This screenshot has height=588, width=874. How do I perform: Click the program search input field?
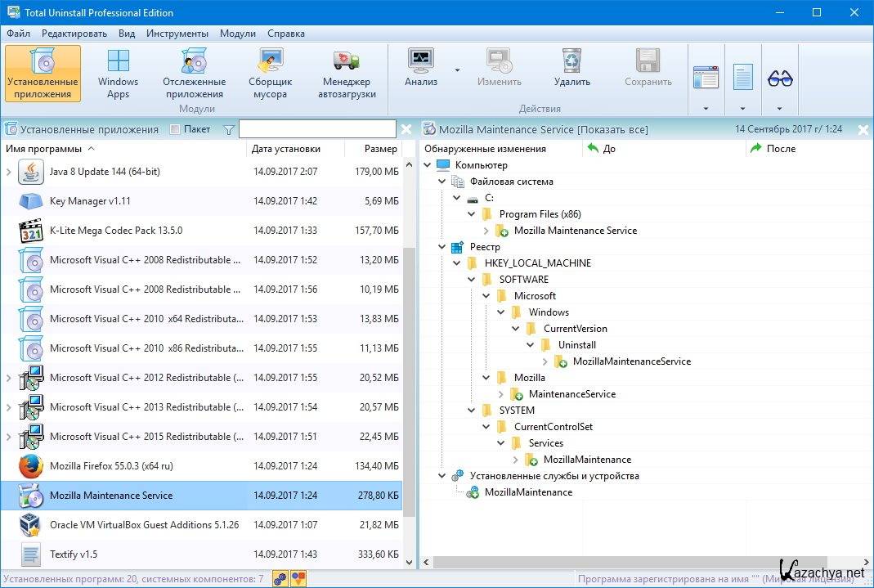pos(317,129)
